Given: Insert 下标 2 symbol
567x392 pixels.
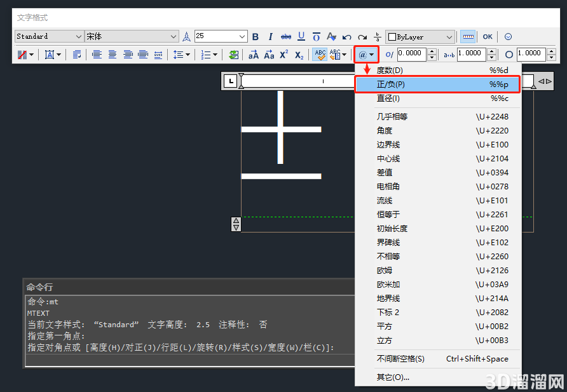Looking at the screenshot, I should 438,312.
